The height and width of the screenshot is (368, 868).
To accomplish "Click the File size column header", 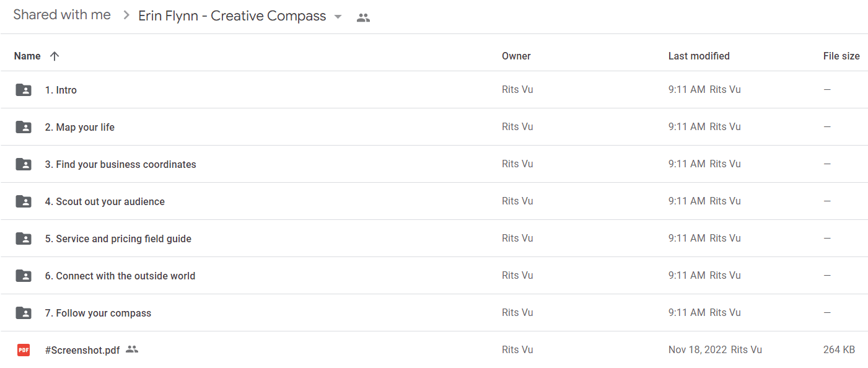I will 841,56.
